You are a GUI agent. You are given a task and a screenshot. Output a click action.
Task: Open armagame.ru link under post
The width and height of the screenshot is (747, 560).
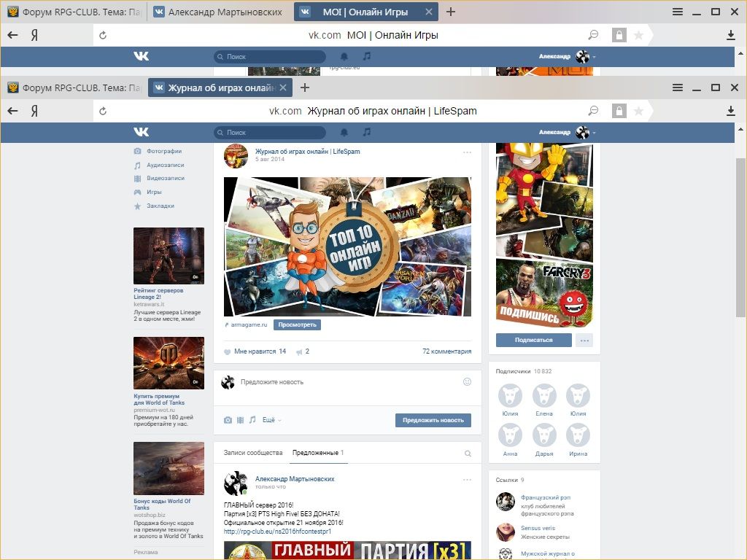coord(249,324)
